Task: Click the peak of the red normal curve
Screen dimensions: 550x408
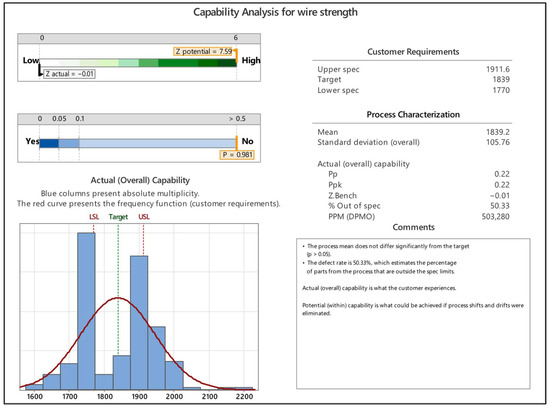Action: pyautogui.click(x=118, y=298)
